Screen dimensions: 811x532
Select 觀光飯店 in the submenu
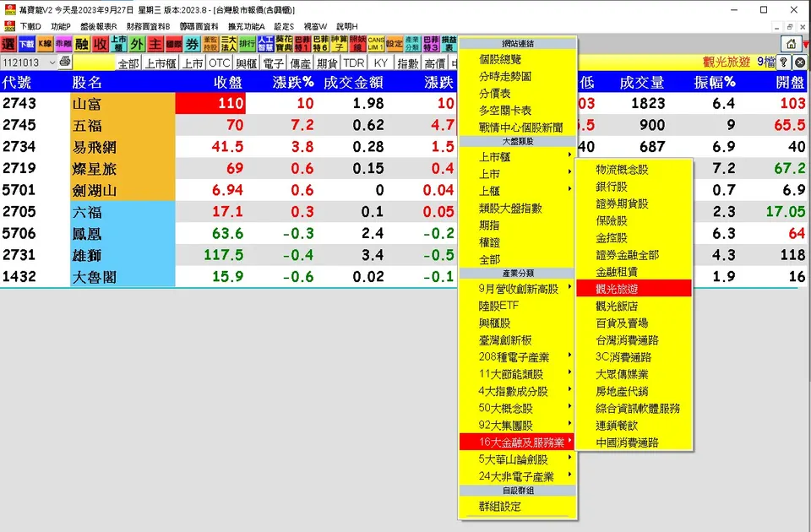[634, 306]
